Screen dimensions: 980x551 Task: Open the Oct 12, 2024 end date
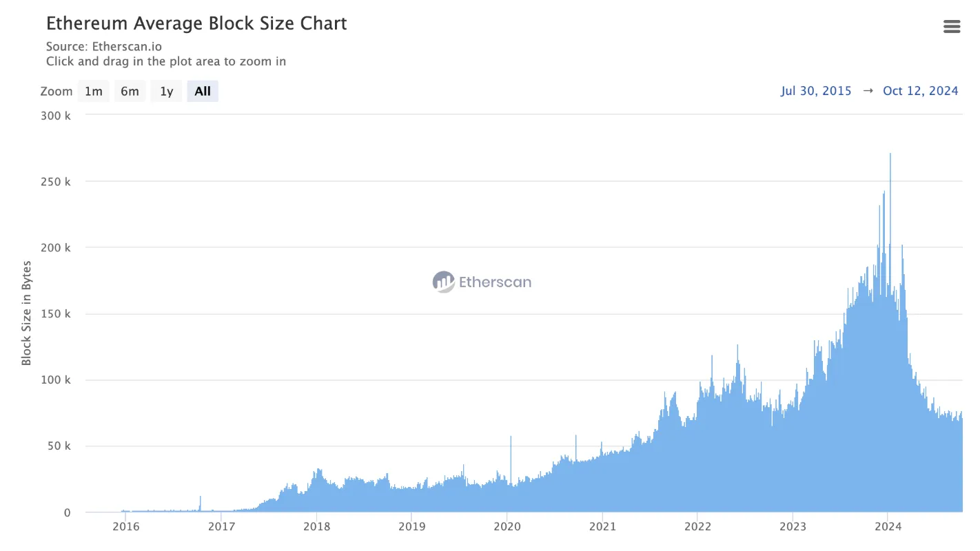pyautogui.click(x=921, y=90)
